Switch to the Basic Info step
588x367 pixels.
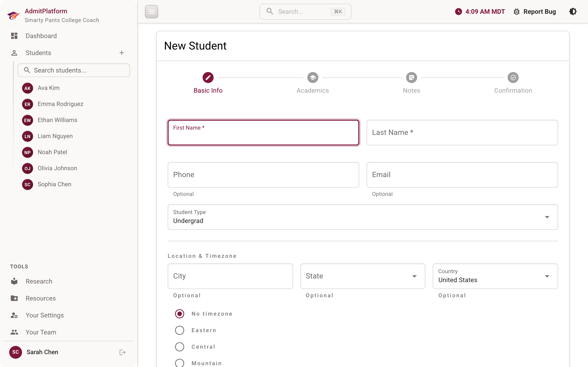[208, 83]
